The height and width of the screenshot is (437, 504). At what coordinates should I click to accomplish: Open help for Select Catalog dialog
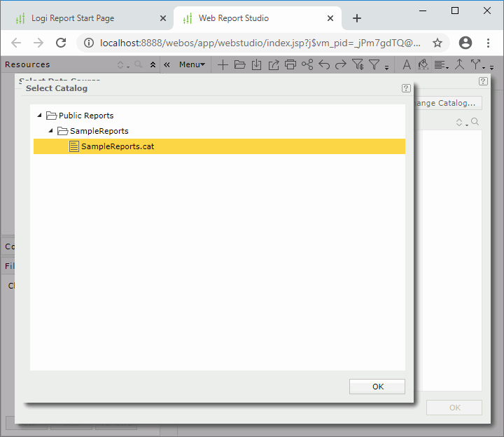pyautogui.click(x=406, y=88)
